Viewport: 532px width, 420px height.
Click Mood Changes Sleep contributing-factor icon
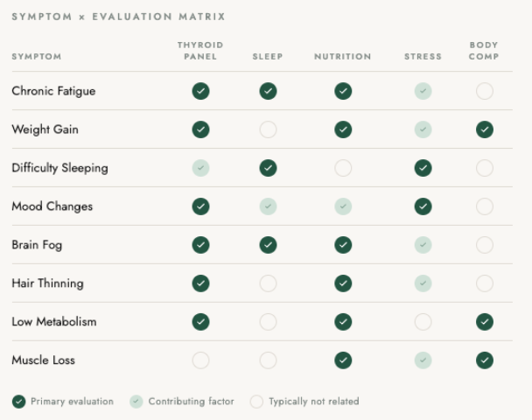[268, 206]
